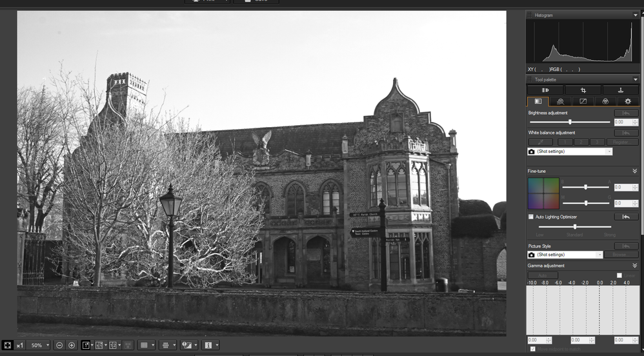Switch to the tone curve adjustment tab
644x356 pixels.
click(583, 101)
